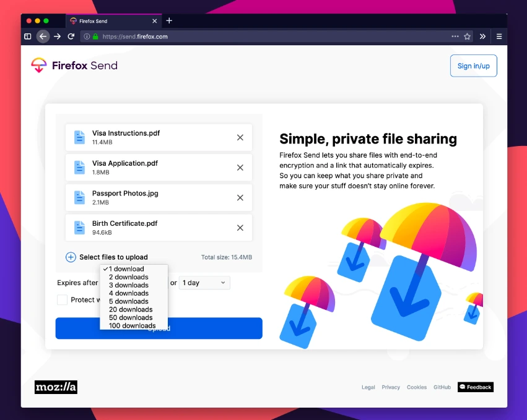Remove Passport Photos.jpg from upload list
Screen dimensions: 527x420
point(240,198)
